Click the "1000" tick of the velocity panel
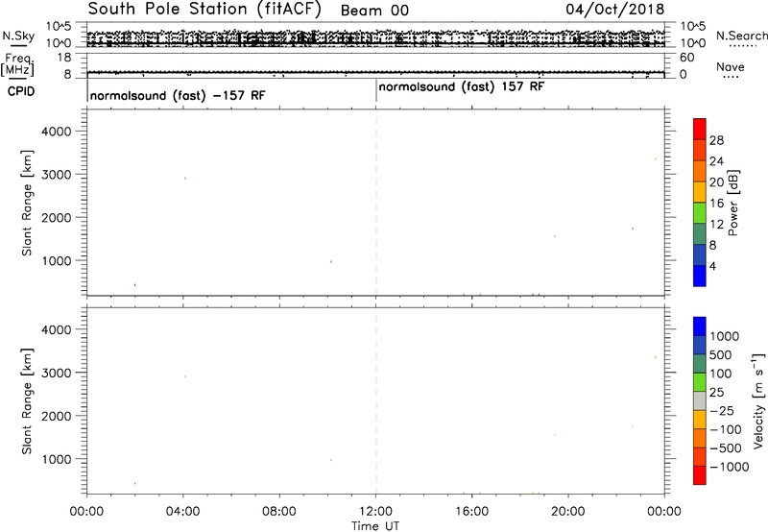 point(57,459)
